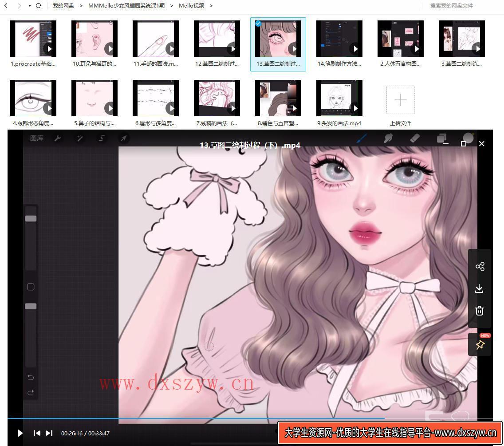The height and width of the screenshot is (446, 504).
Task: Uncheck the 13.草图二绘制过 file checkbox
Action: click(x=258, y=24)
